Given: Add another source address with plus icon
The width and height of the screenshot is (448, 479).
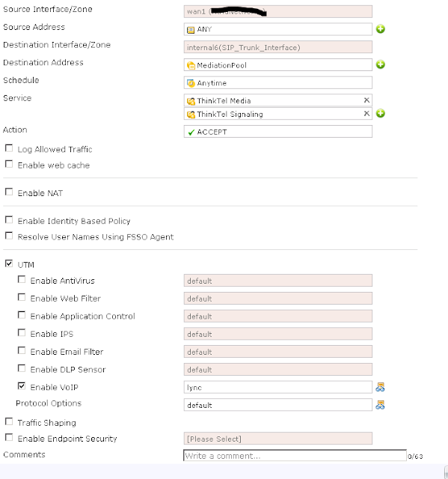Looking at the screenshot, I should [380, 29].
